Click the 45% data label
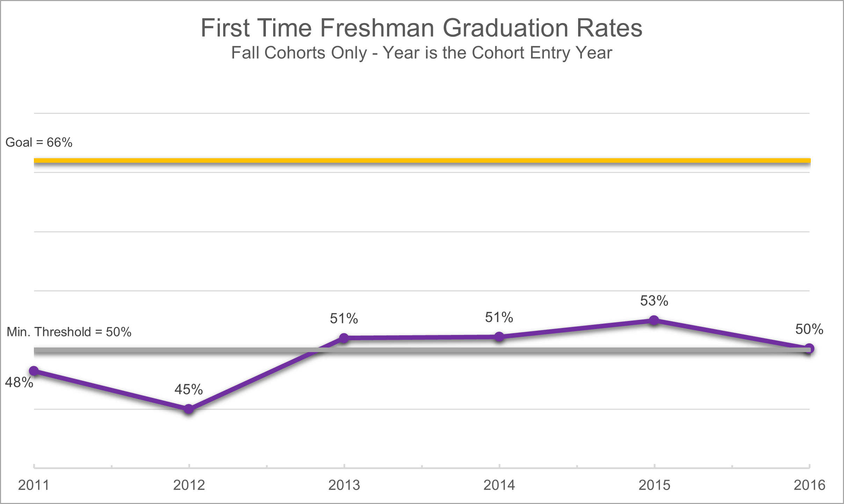Image resolution: width=844 pixels, height=504 pixels. (189, 389)
